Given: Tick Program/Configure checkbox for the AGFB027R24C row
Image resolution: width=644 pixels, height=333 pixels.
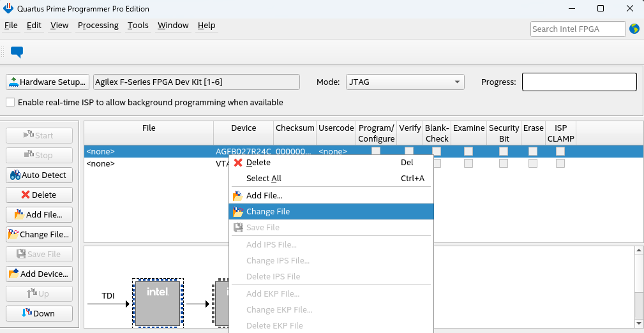Looking at the screenshot, I should pos(376,151).
